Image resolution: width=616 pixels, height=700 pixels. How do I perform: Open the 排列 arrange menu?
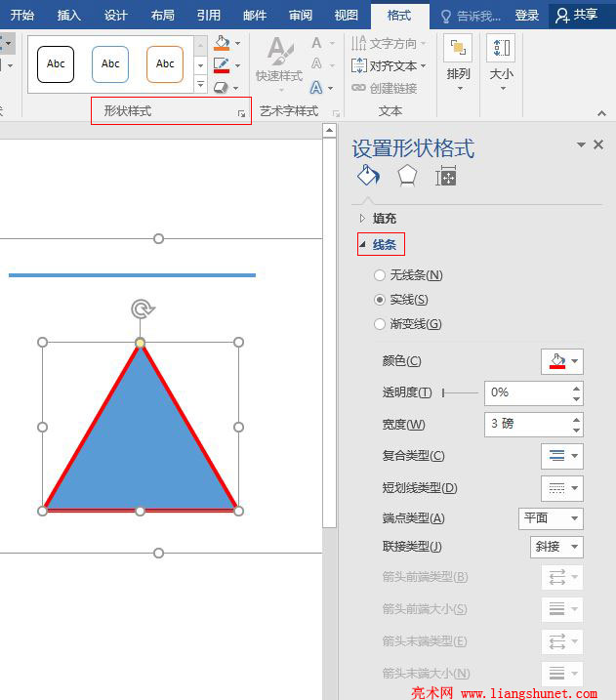tap(458, 63)
